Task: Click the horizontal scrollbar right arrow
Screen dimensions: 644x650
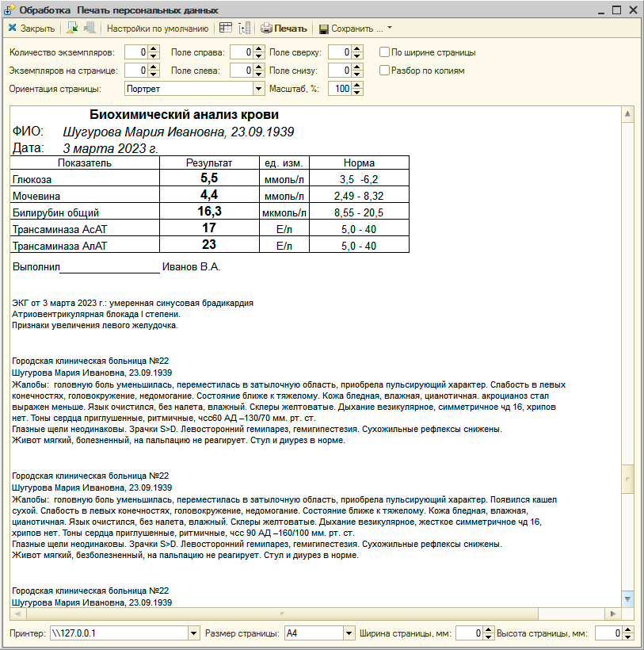Action: [x=612, y=614]
